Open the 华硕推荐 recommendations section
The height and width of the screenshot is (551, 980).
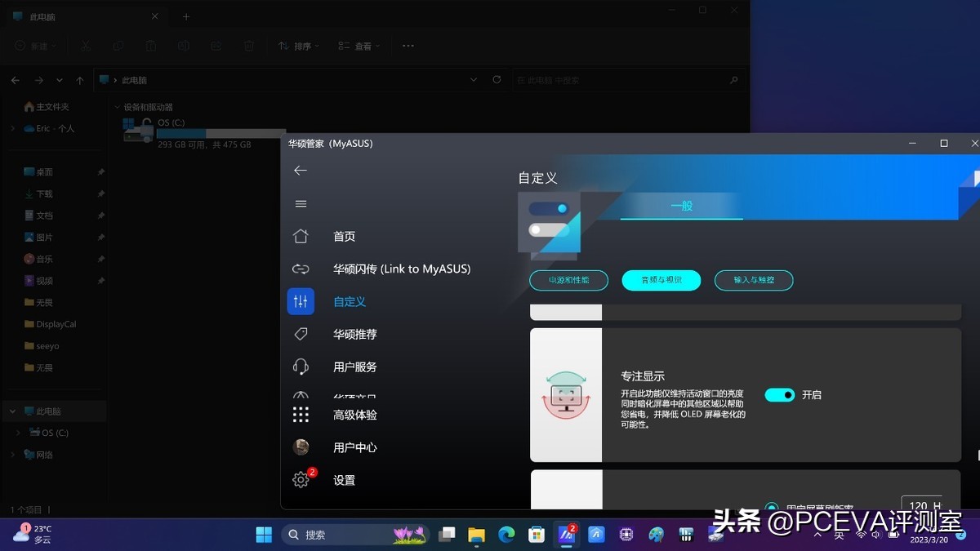point(354,334)
